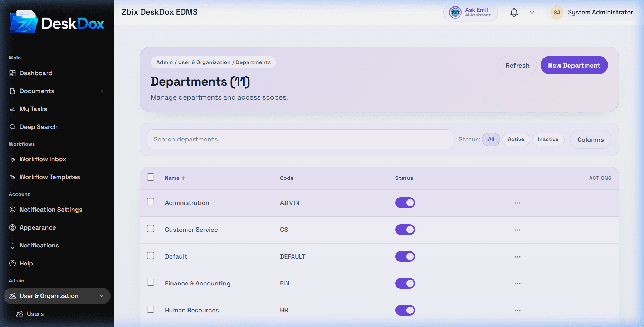Open actions menu for Default row
The image size is (644, 327).
[518, 257]
